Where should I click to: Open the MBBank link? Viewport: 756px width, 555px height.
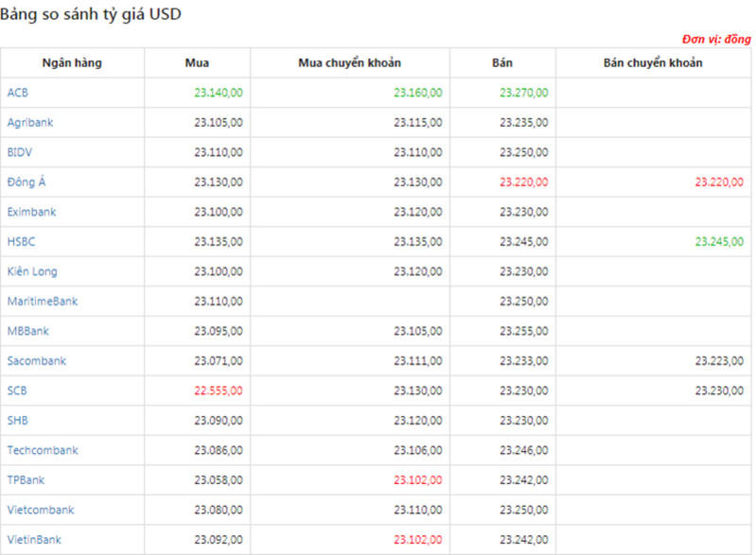28,331
